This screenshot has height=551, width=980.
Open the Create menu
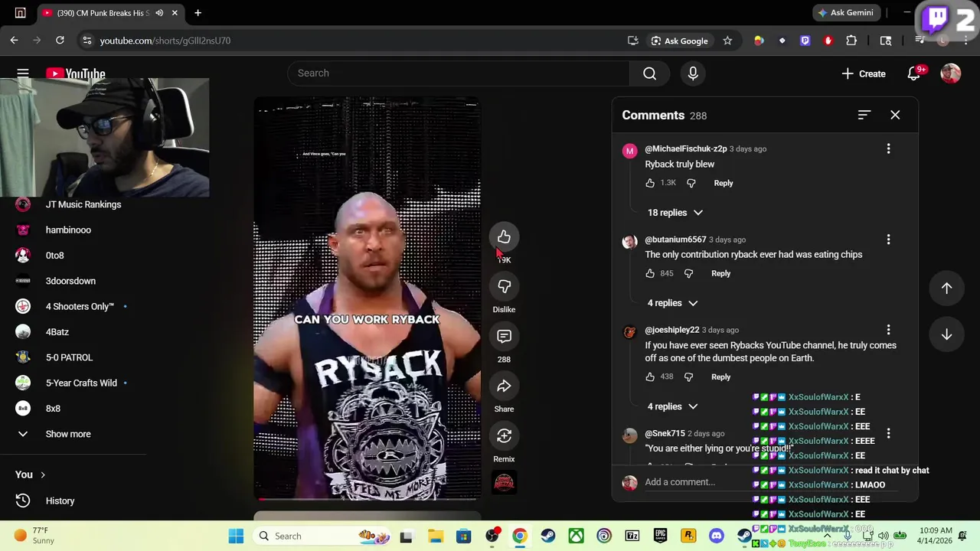864,73
